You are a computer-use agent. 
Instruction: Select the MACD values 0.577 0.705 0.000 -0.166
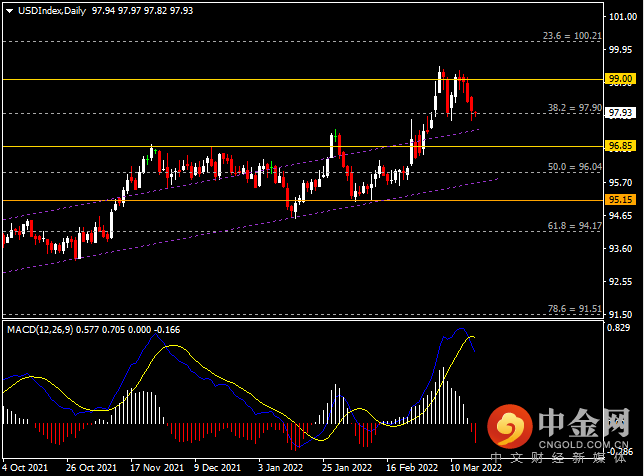click(x=128, y=330)
